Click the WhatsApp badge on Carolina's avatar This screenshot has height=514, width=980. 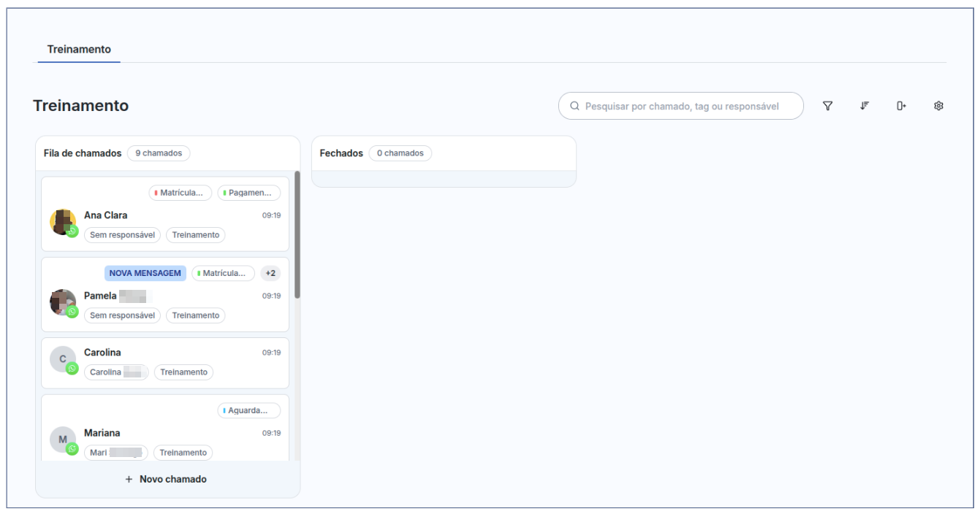point(72,369)
